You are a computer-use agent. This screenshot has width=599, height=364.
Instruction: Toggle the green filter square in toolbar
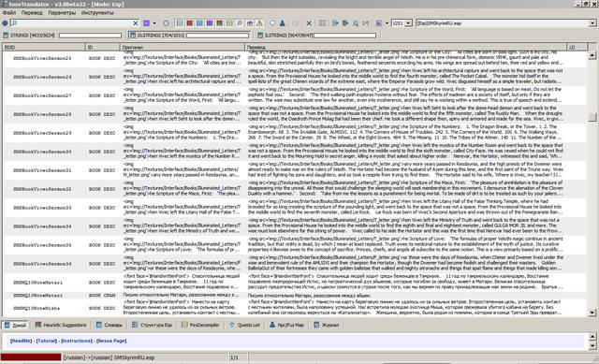coord(229,23)
